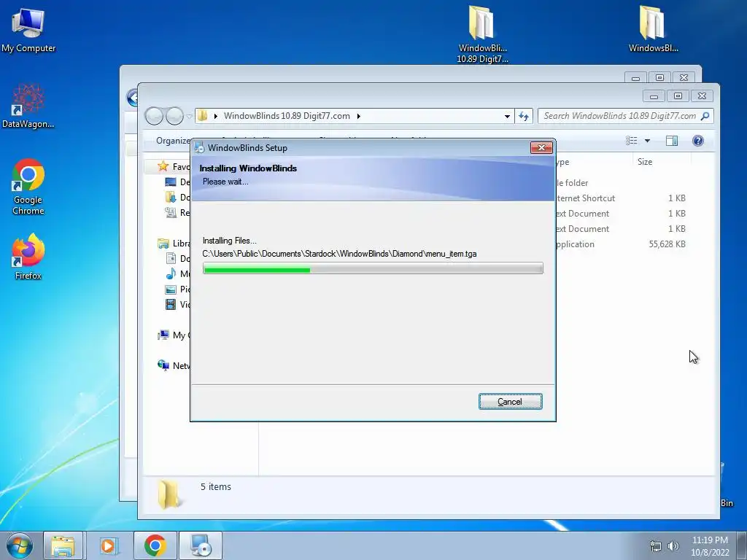Image resolution: width=747 pixels, height=560 pixels.
Task: Open Windows Media Player from taskbar
Action: tap(108, 545)
